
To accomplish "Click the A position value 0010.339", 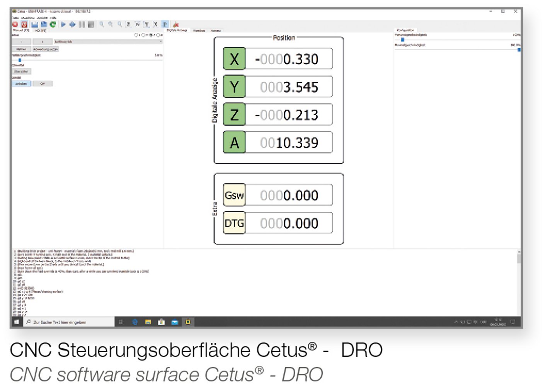I will point(289,142).
